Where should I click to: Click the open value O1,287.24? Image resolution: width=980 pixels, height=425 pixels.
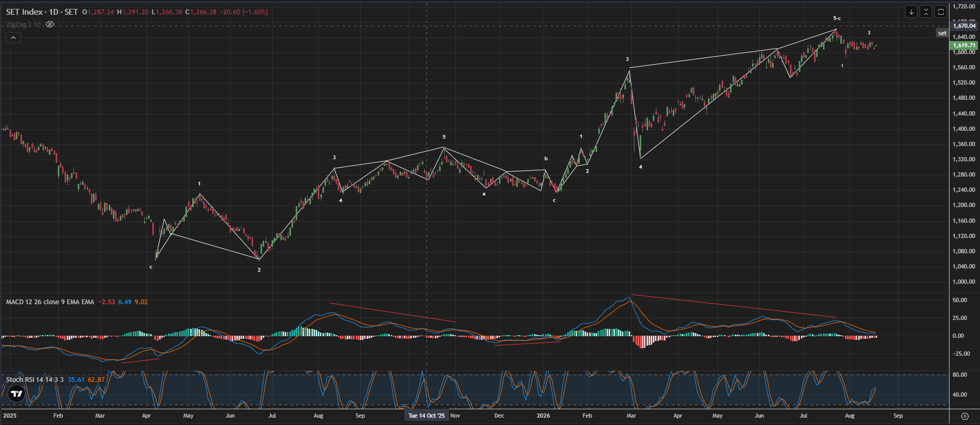98,12
